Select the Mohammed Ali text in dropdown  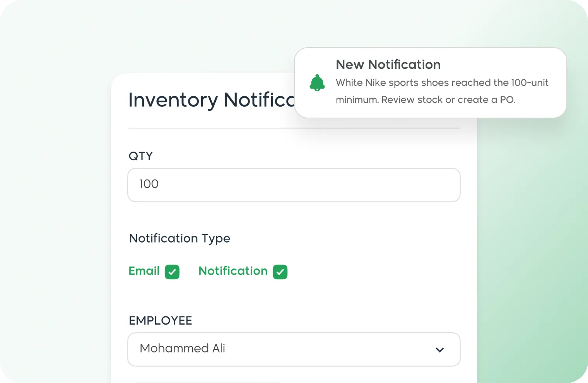coord(182,349)
